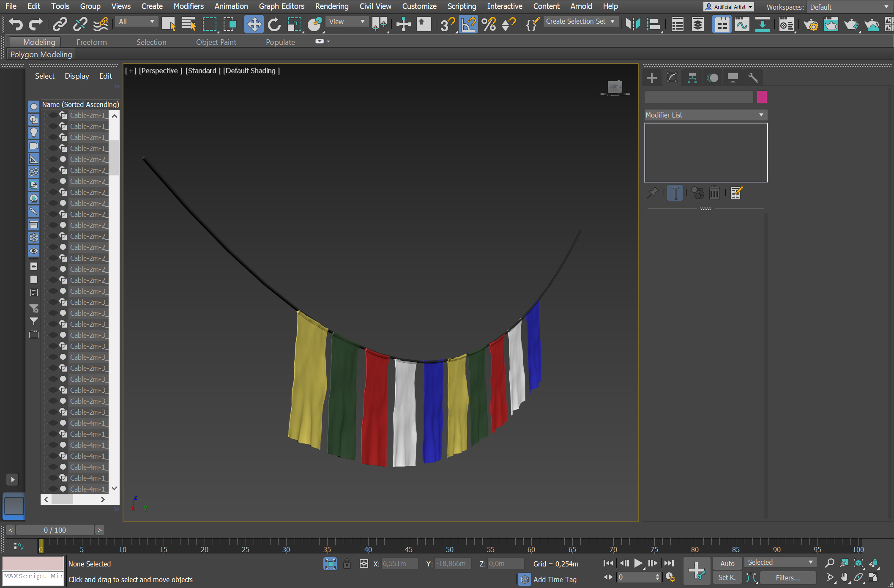Toggle Auto Key mode
Image resolution: width=894 pixels, height=588 pixels.
(727, 563)
